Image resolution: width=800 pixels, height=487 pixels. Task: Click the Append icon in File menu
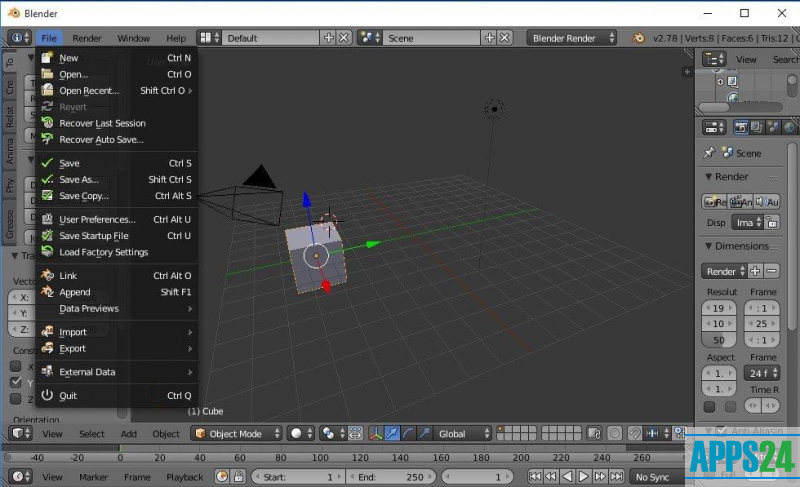point(47,292)
